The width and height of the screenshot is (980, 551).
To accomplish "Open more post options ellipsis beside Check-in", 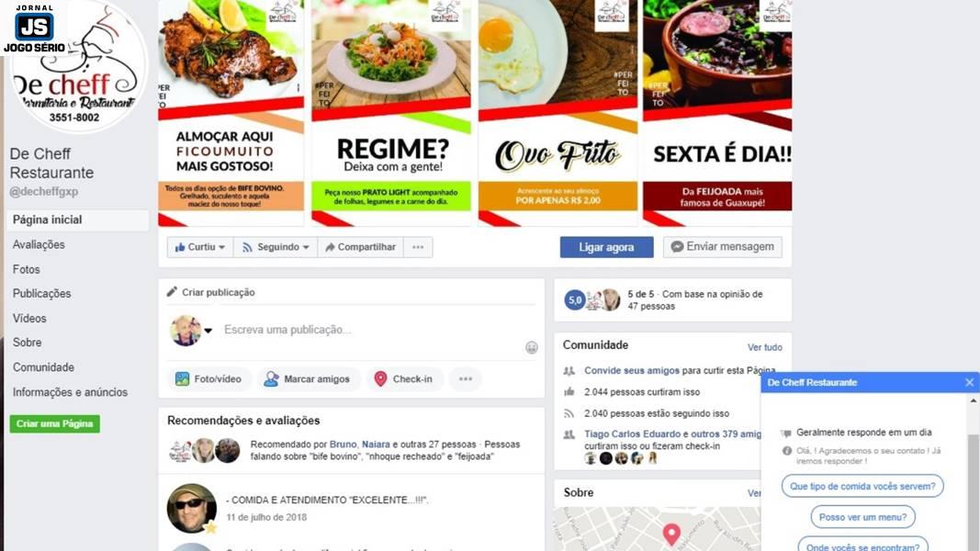I will tap(466, 378).
